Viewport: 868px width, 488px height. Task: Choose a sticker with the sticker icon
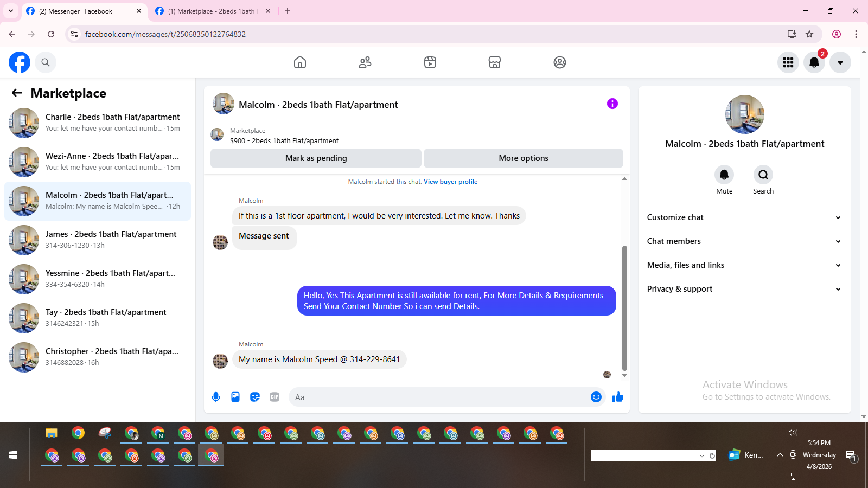[255, 397]
